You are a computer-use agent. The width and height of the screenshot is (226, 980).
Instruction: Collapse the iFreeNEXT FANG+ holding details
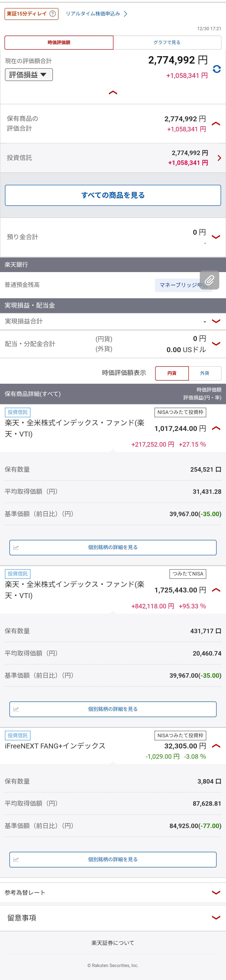coord(216,746)
